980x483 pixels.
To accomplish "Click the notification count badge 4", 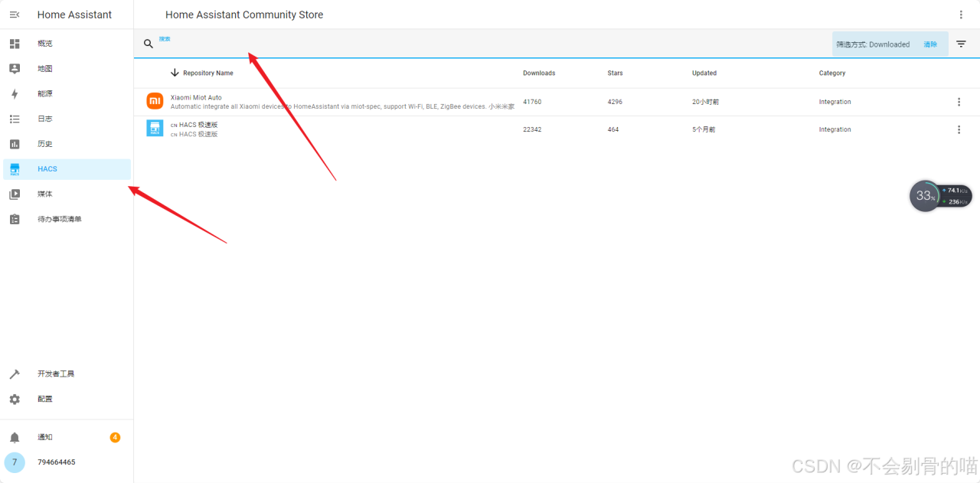I will tap(115, 438).
